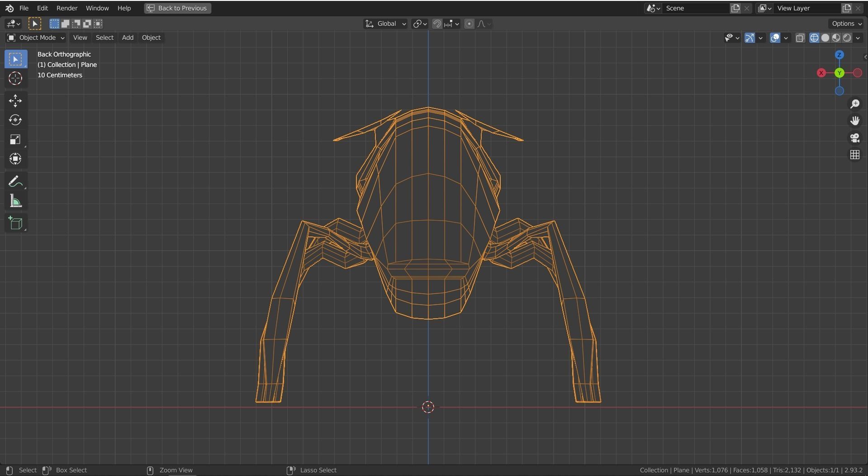Click the tweak select arrow icon in header
The width and height of the screenshot is (868, 476).
point(35,24)
